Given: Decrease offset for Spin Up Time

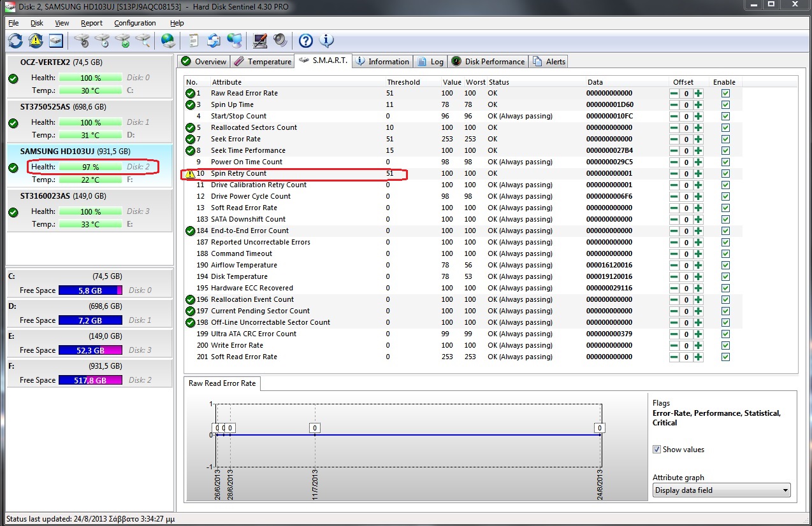Looking at the screenshot, I should pos(674,105).
